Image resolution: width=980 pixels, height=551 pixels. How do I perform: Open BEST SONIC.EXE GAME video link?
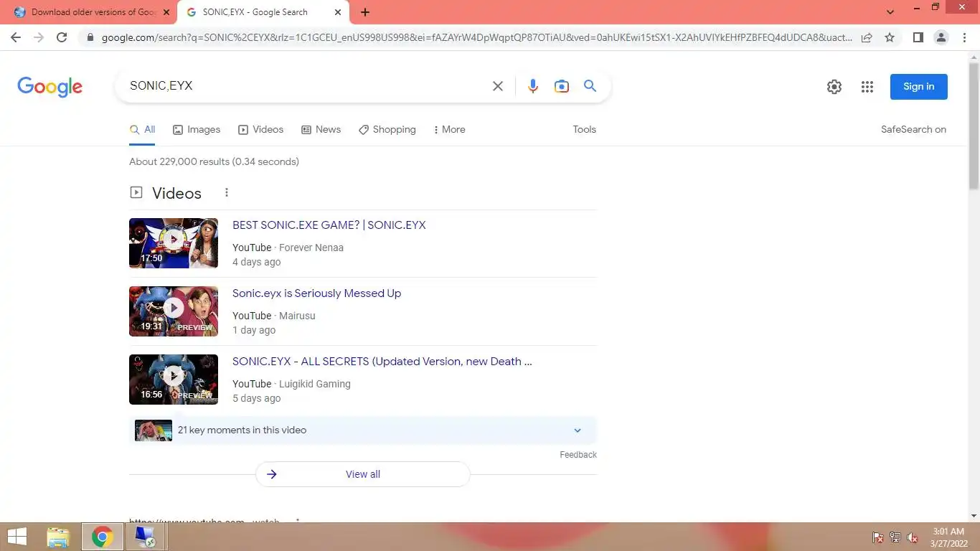point(329,225)
